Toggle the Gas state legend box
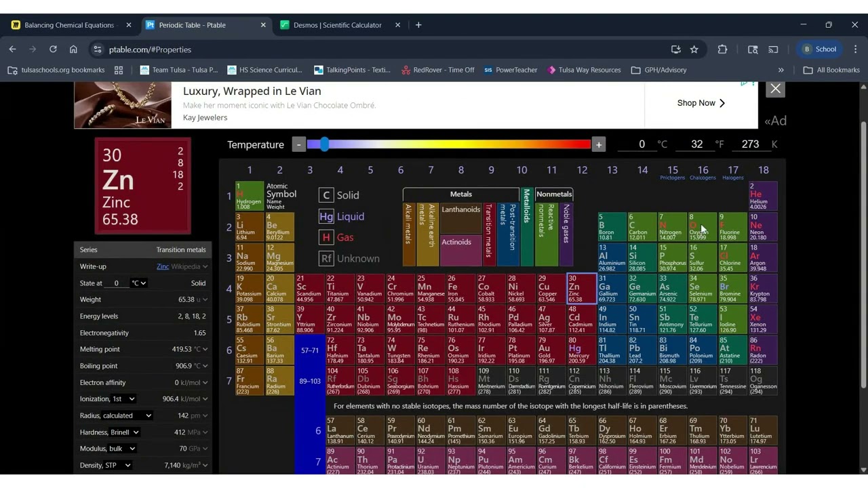868x488 pixels. (326, 237)
